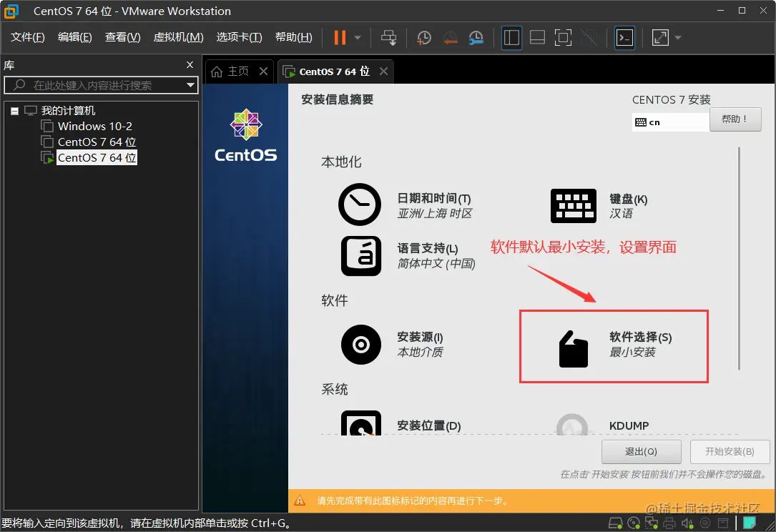776x532 pixels.
Task: Revert to the previous snapshot icon
Action: click(450, 38)
